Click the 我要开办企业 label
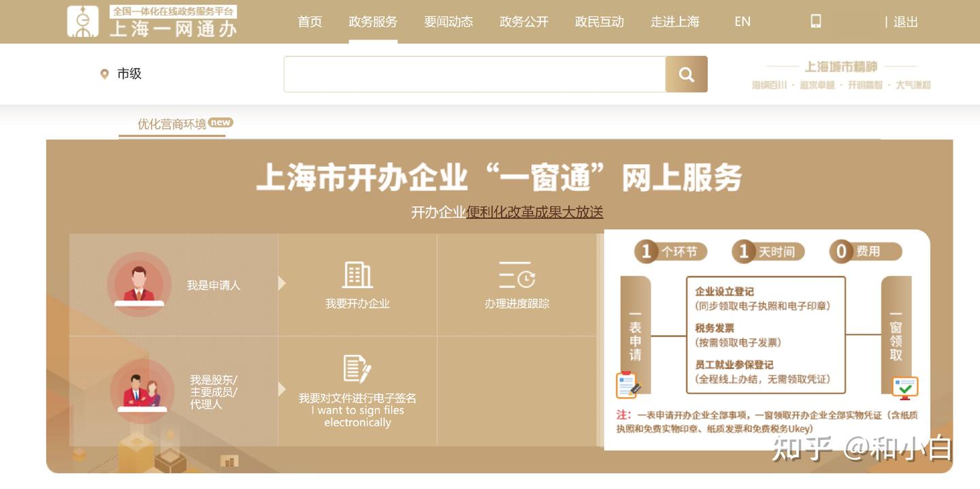980x489 pixels. click(357, 304)
